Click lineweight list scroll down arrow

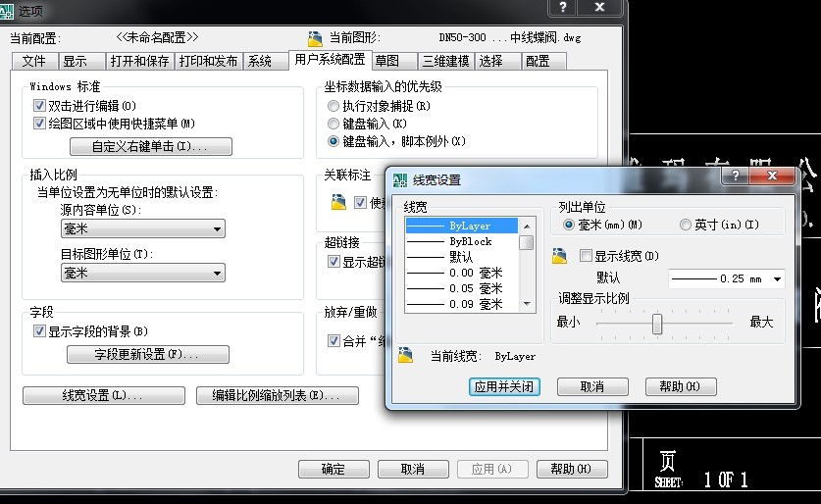[x=527, y=304]
